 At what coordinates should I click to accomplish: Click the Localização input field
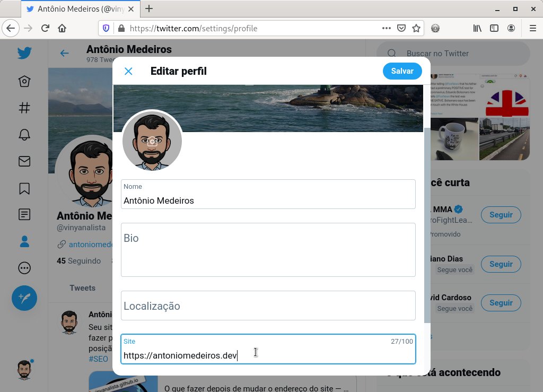[268, 306]
